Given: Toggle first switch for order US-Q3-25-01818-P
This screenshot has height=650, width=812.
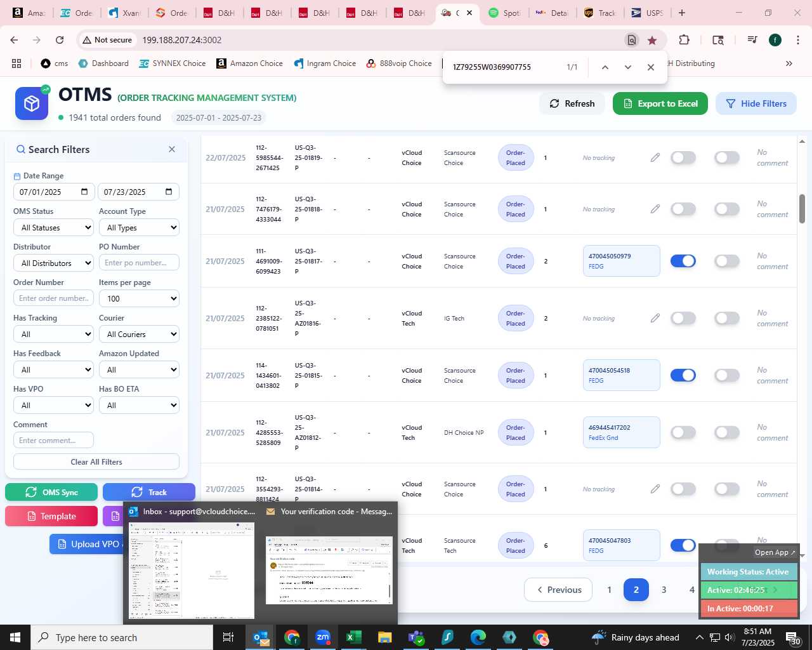Looking at the screenshot, I should click(x=683, y=209).
